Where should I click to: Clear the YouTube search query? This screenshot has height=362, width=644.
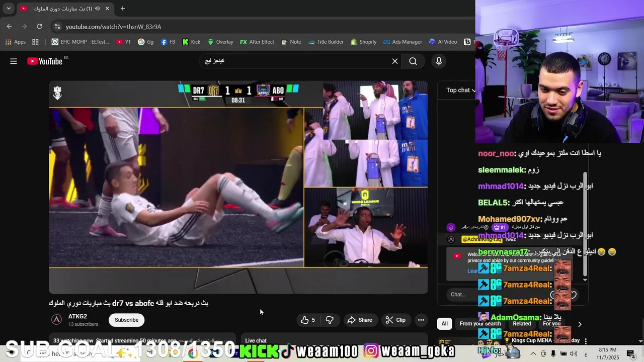(395, 61)
